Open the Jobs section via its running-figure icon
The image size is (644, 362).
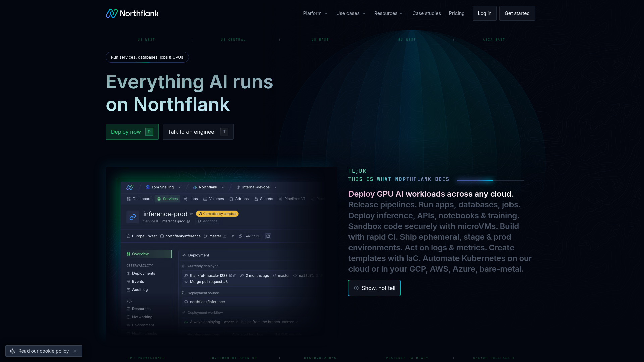click(x=185, y=199)
